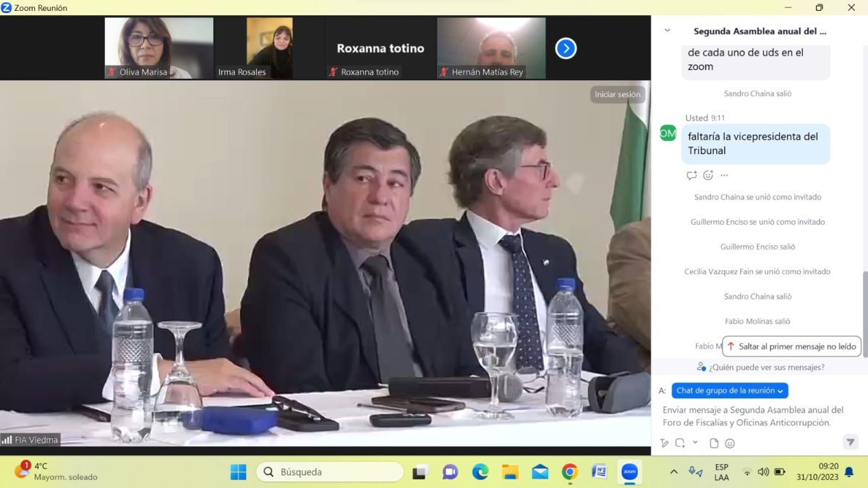Click the text format icon in chat

click(x=665, y=443)
